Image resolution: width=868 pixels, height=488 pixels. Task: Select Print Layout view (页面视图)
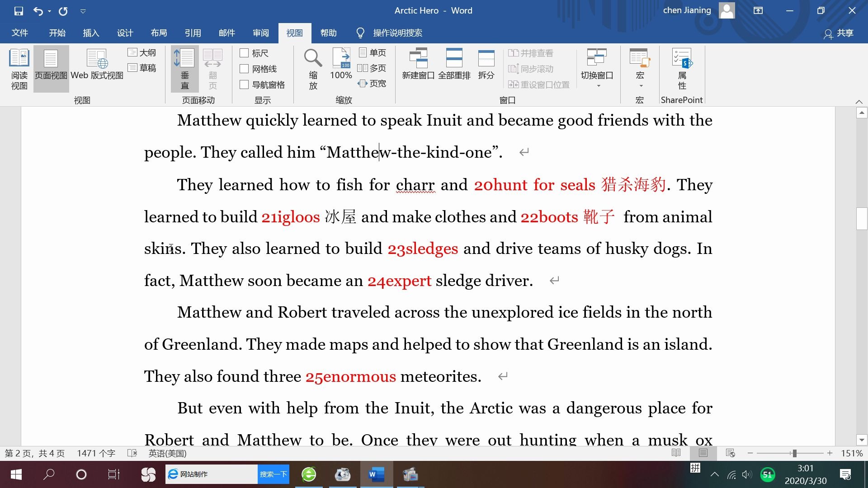click(51, 69)
